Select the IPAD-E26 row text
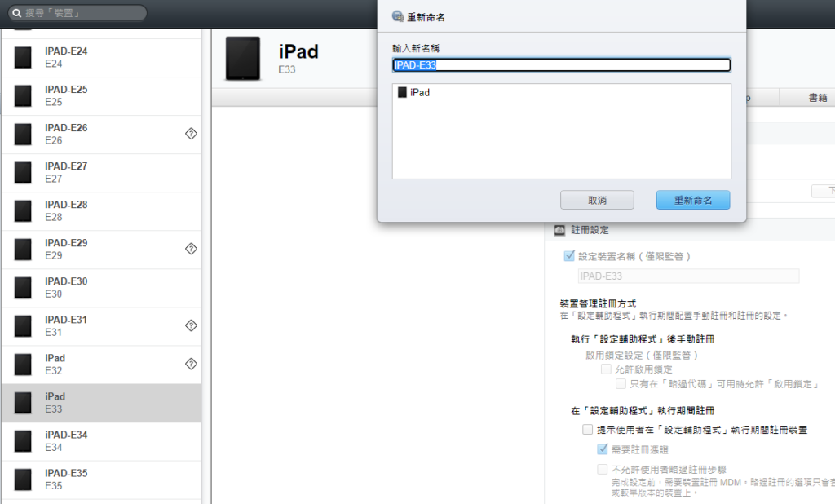 point(66,128)
